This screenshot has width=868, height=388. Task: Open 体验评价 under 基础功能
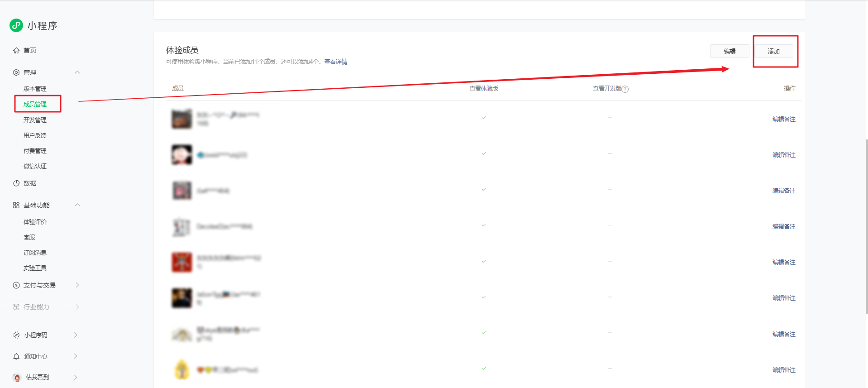[x=35, y=222]
